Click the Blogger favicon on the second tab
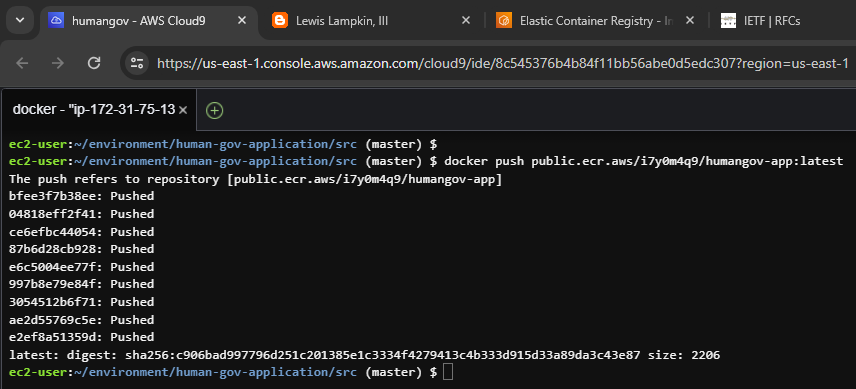This screenshot has height=389, width=856. [x=280, y=21]
